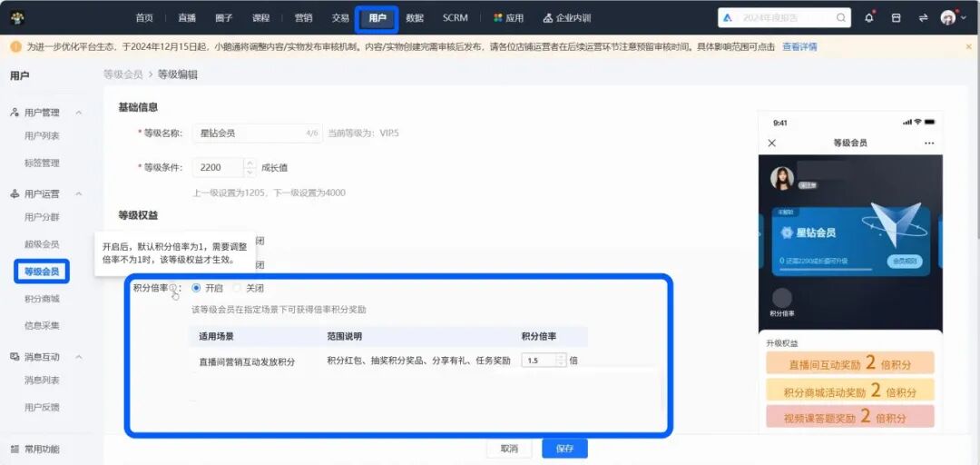Decrease 积分倍率 value with down arrow

coord(561,363)
